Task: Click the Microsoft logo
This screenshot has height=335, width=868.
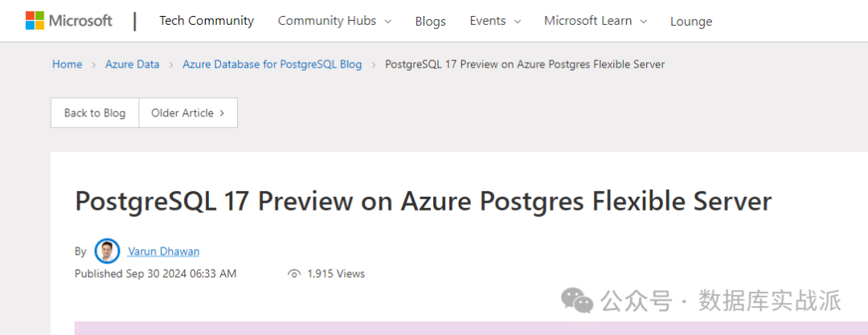Action: pyautogui.click(x=68, y=21)
